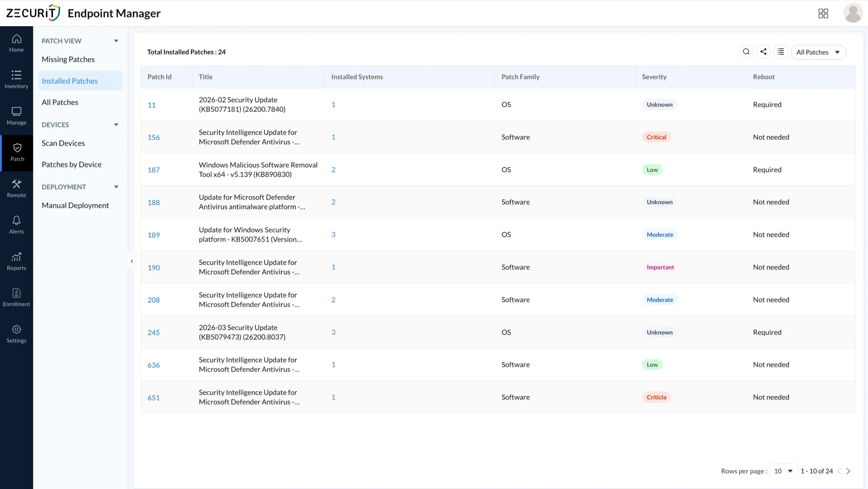Open patch ID 636 link
868x489 pixels.
coord(154,365)
